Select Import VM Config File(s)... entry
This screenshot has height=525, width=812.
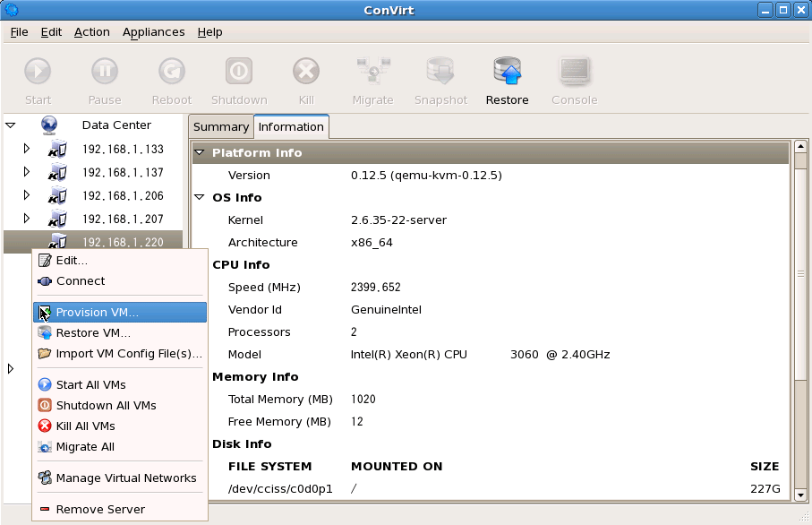pyautogui.click(x=120, y=354)
